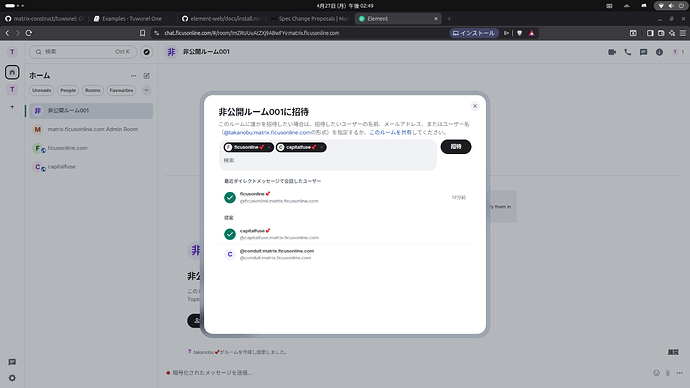The width and height of the screenshot is (690, 388).
Task: Remove capitalfuse pill from invite list
Action: coord(322,147)
